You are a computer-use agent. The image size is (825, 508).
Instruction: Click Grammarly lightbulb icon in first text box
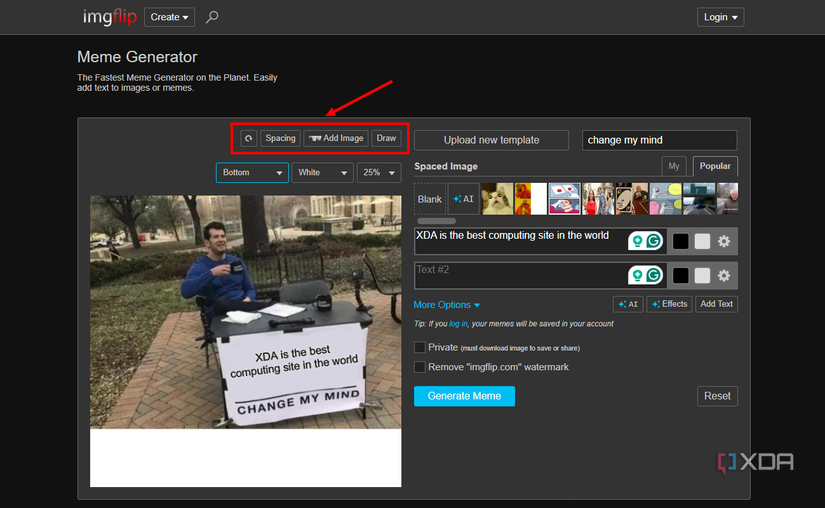coord(637,241)
